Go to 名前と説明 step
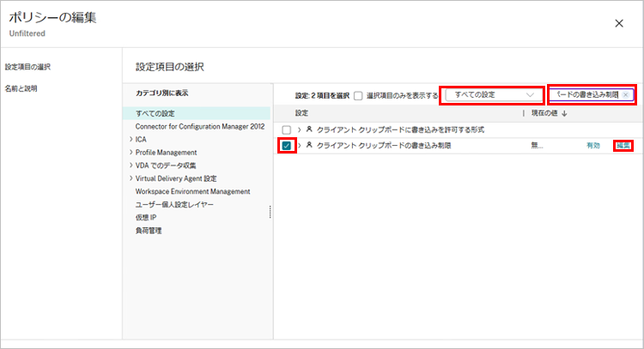Viewport: 644px width, 349px height. 21,88
